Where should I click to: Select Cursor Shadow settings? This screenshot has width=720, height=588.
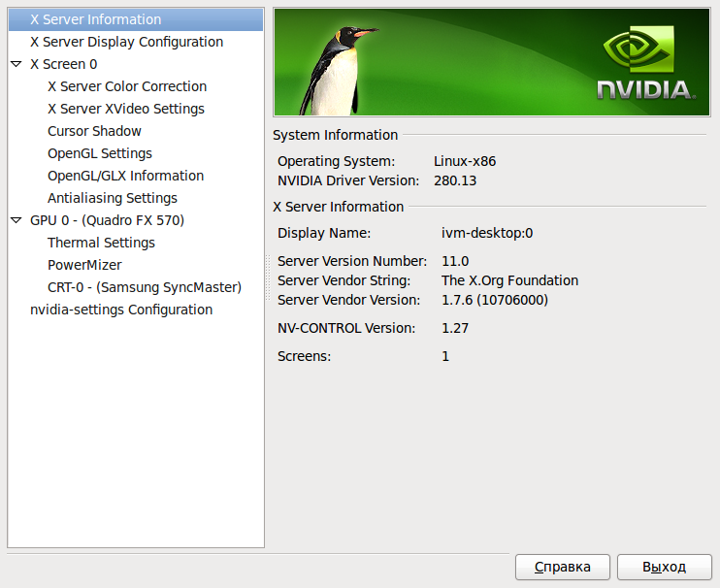tap(94, 131)
